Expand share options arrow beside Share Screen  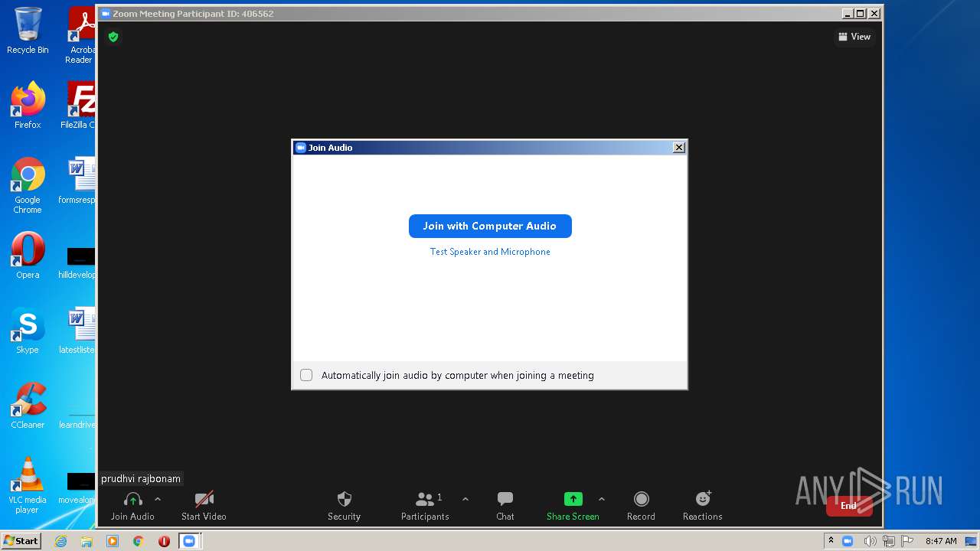(602, 499)
